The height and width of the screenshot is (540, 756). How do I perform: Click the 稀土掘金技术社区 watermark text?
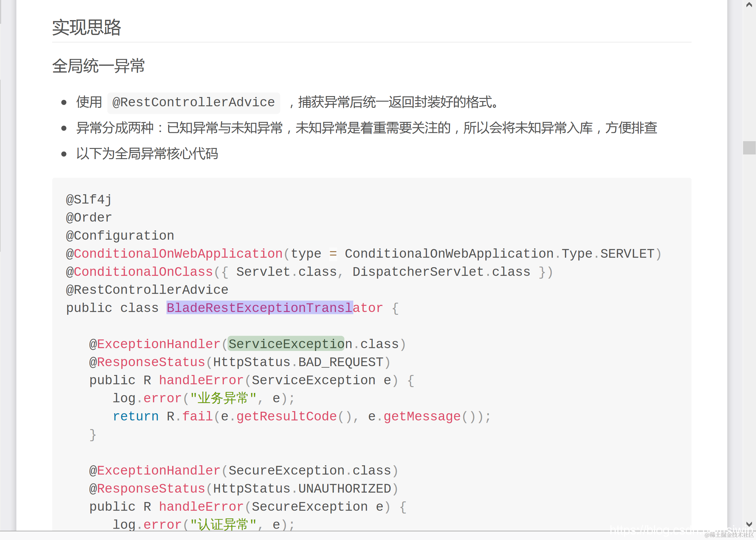coord(729,535)
